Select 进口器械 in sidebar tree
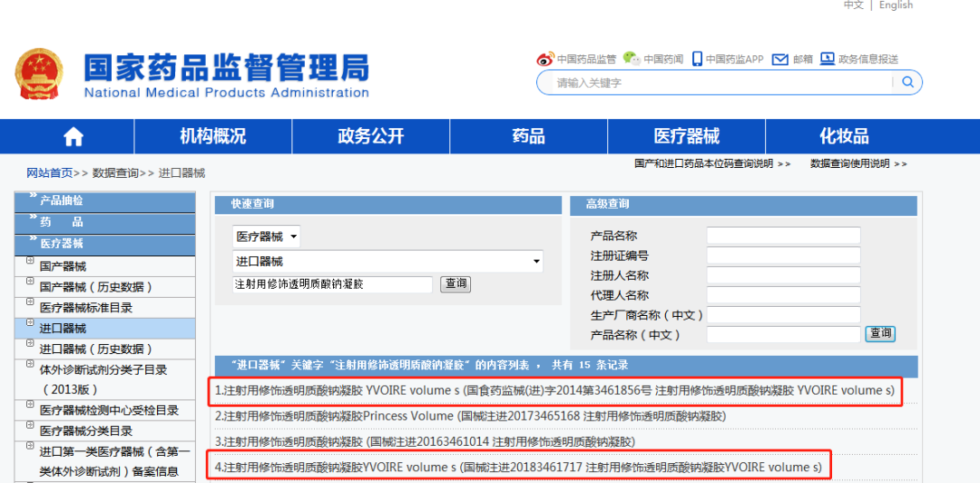Screen dimensions: 980x483 (64, 329)
